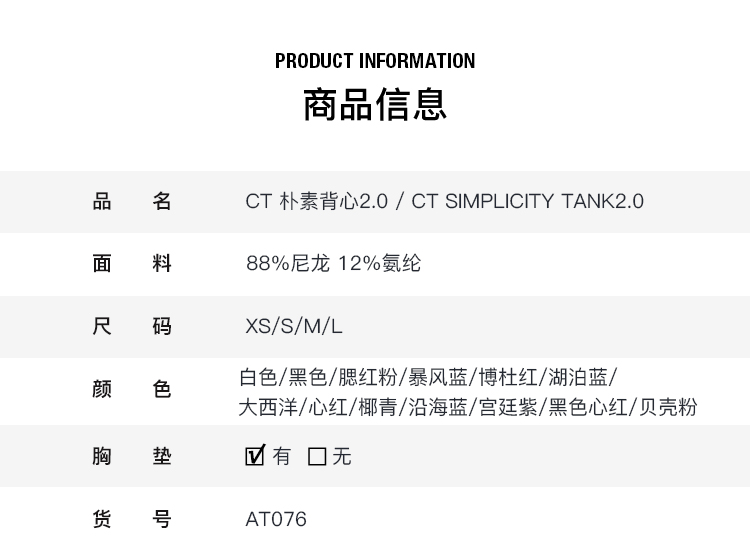Click the 胸垫 row label
The image size is (750, 560).
point(132,457)
